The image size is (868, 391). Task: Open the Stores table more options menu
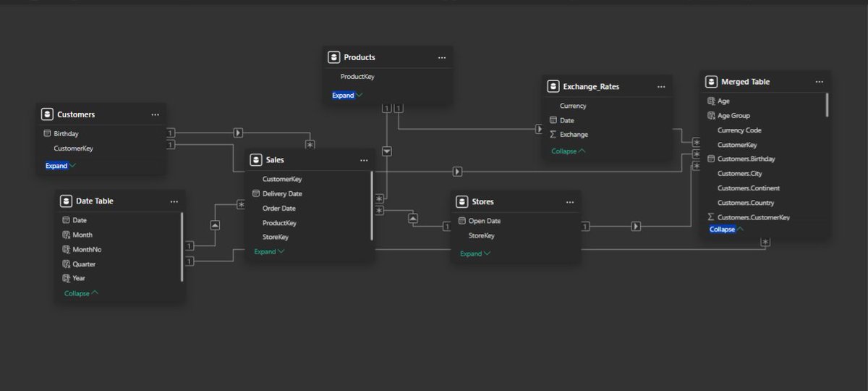point(569,202)
